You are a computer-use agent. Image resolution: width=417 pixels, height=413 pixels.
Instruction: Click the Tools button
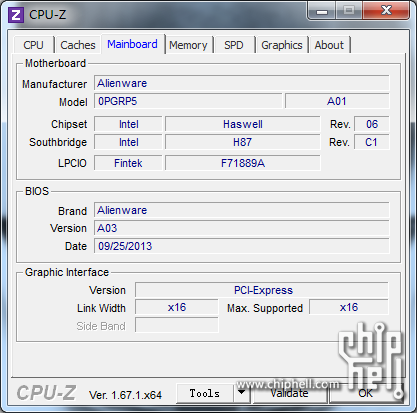pyautogui.click(x=205, y=393)
